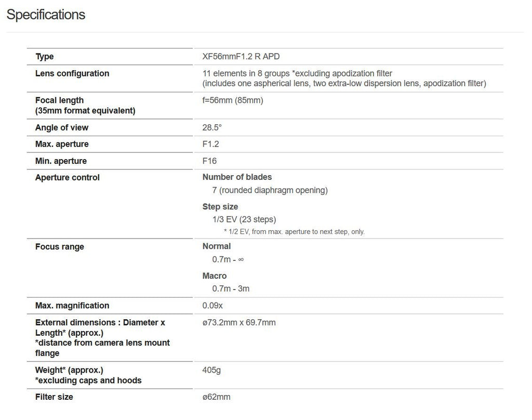Click the ø62mm filter size value
532x420 pixels.
(216, 397)
